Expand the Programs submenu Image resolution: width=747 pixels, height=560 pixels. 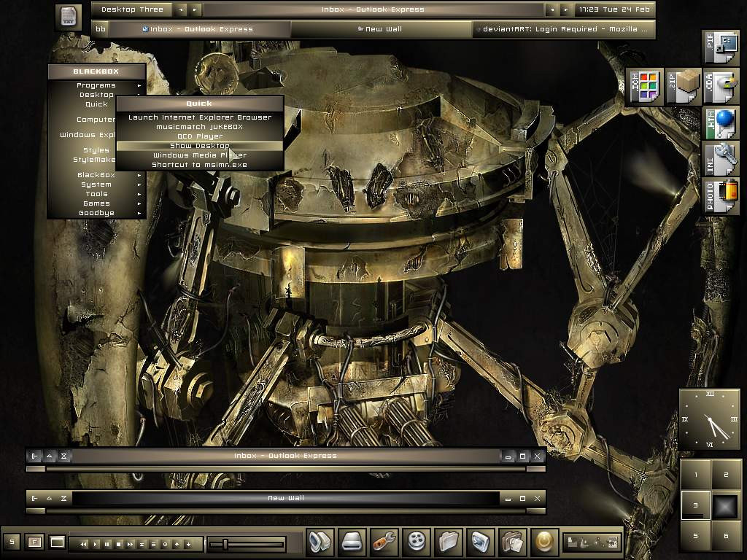[96, 85]
